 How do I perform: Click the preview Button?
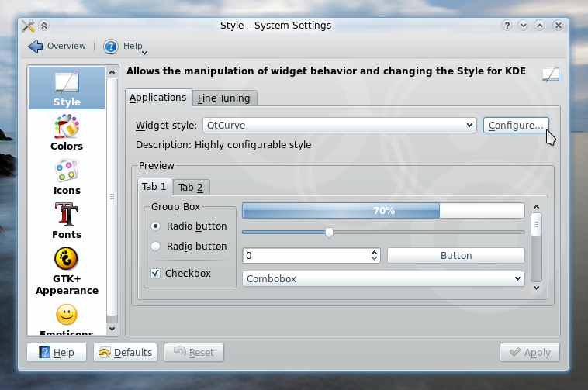tap(456, 256)
